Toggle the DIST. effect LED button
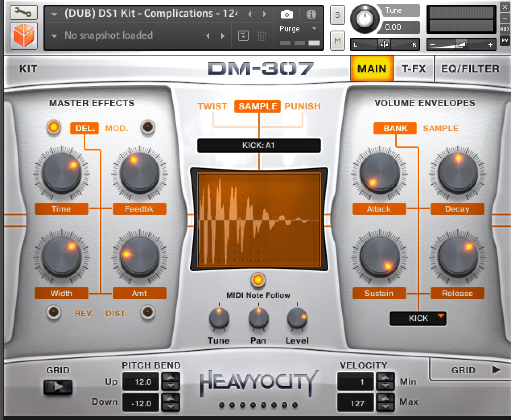Screen dimensions: 511x420 pos(148,312)
